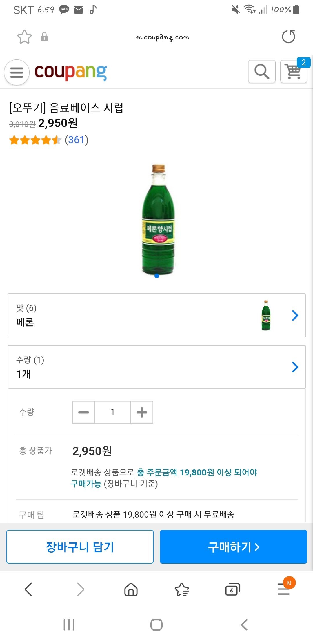Screen dimensions: 313x644
Task: Bookmark page with the star icon
Action: (x=24, y=37)
